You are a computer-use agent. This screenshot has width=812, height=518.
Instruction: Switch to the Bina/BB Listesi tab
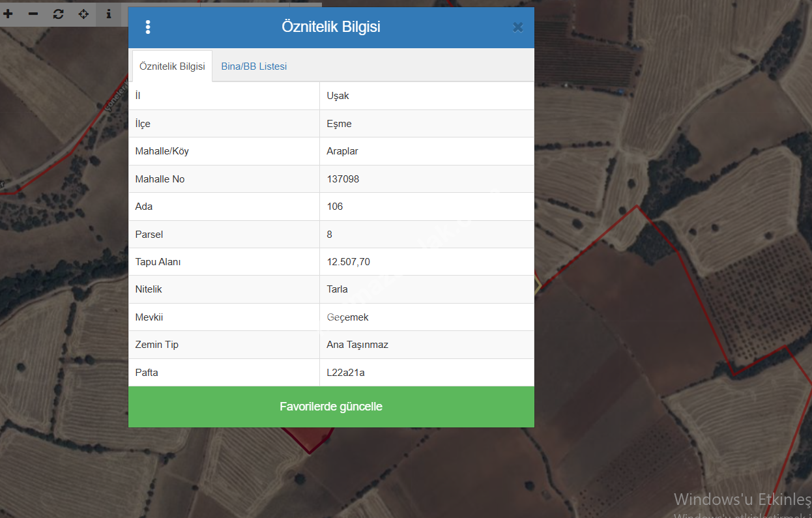pyautogui.click(x=254, y=66)
